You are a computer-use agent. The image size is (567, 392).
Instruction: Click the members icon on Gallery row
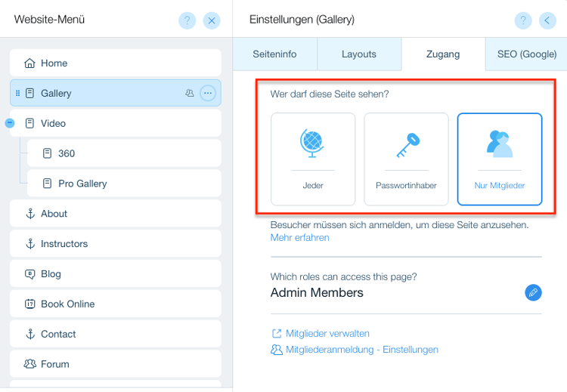pos(189,94)
